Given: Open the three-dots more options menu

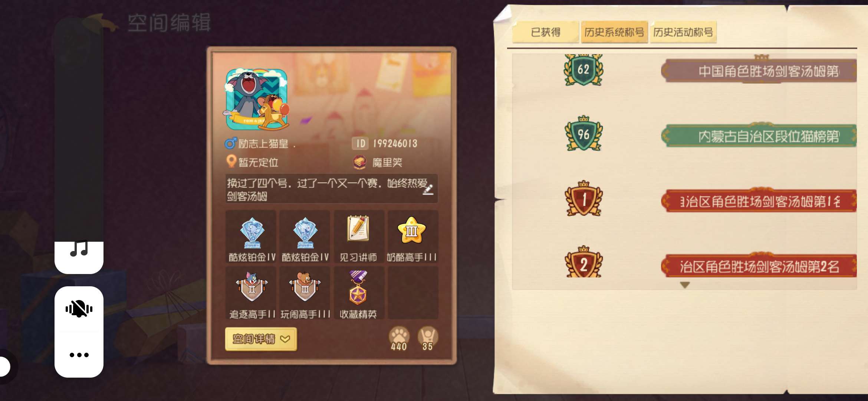Looking at the screenshot, I should [x=79, y=355].
